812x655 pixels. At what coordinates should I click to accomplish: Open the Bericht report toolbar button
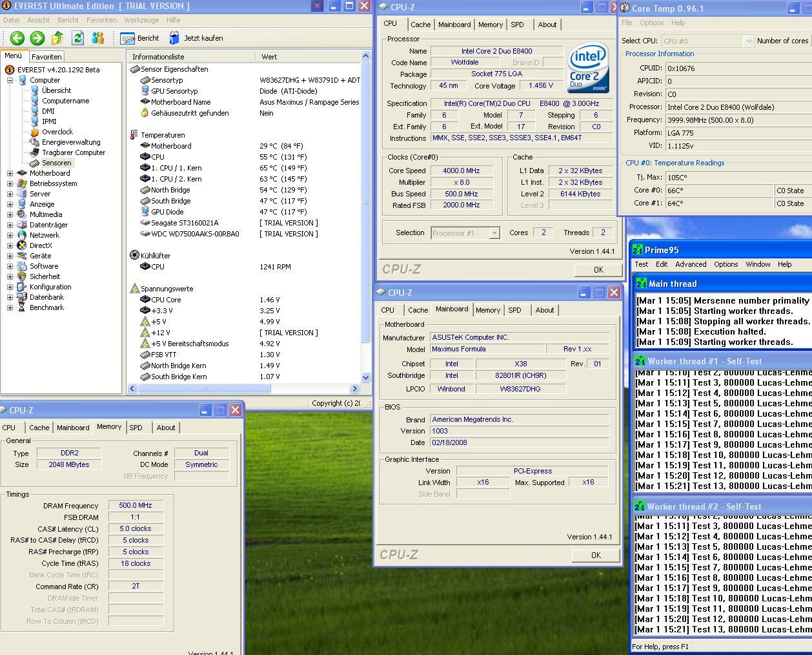click(140, 38)
